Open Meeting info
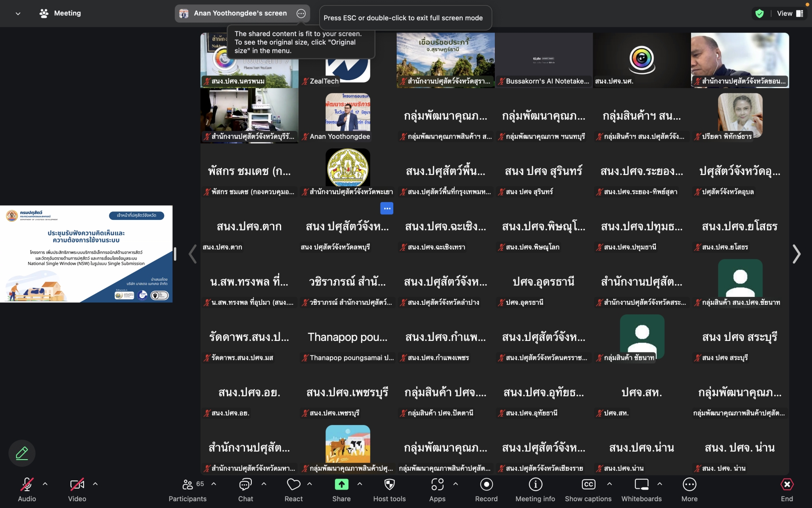The width and height of the screenshot is (812, 508). tap(535, 485)
